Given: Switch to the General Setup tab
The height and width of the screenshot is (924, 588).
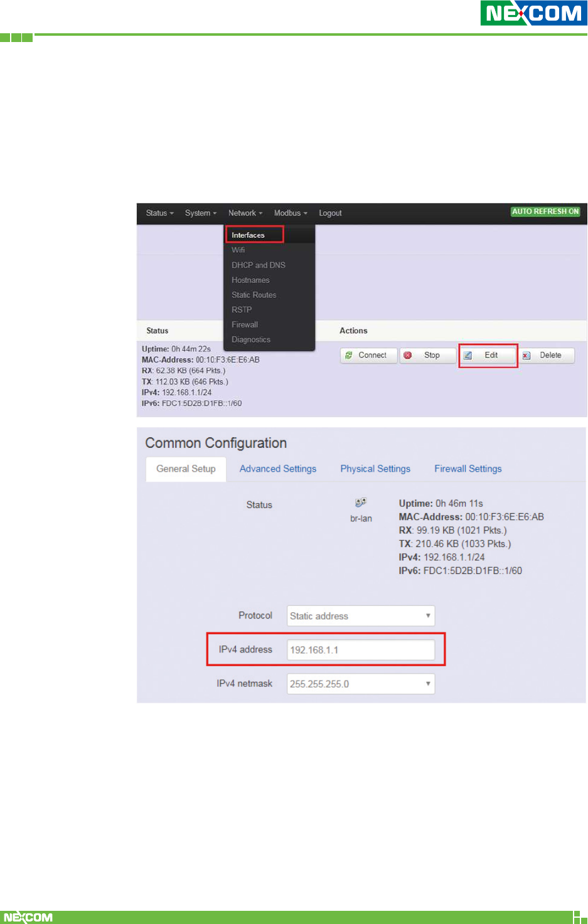Looking at the screenshot, I should [x=186, y=469].
